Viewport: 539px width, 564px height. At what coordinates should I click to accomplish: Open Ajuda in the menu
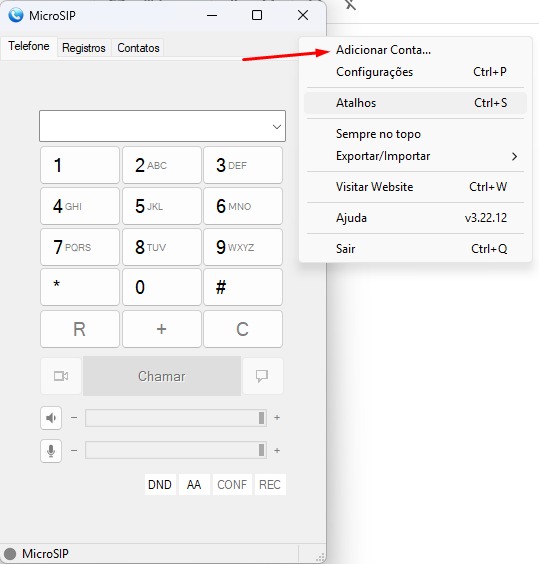coord(415,218)
